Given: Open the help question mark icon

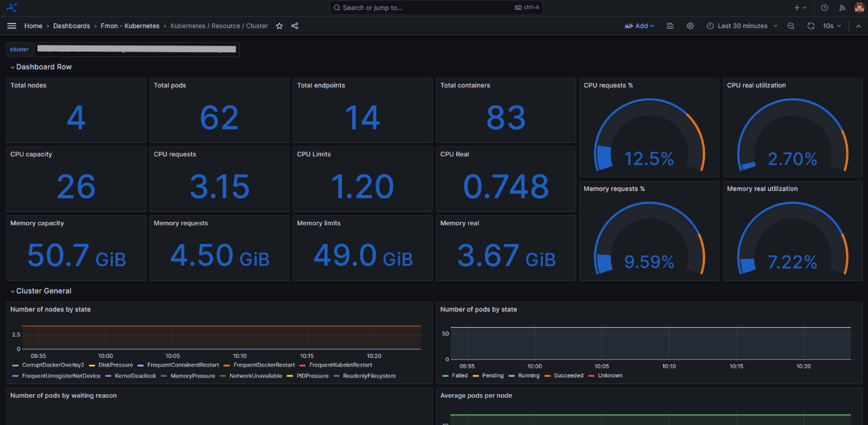Looking at the screenshot, I should click(x=824, y=8).
